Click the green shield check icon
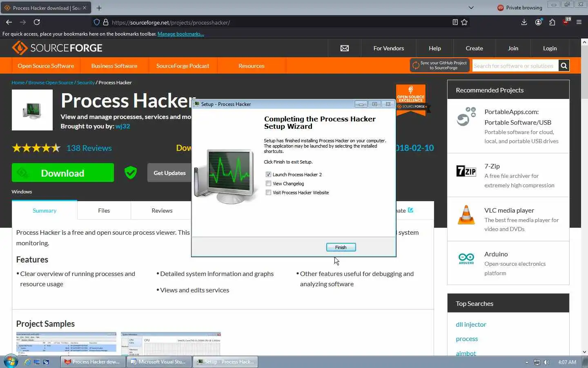 click(131, 173)
